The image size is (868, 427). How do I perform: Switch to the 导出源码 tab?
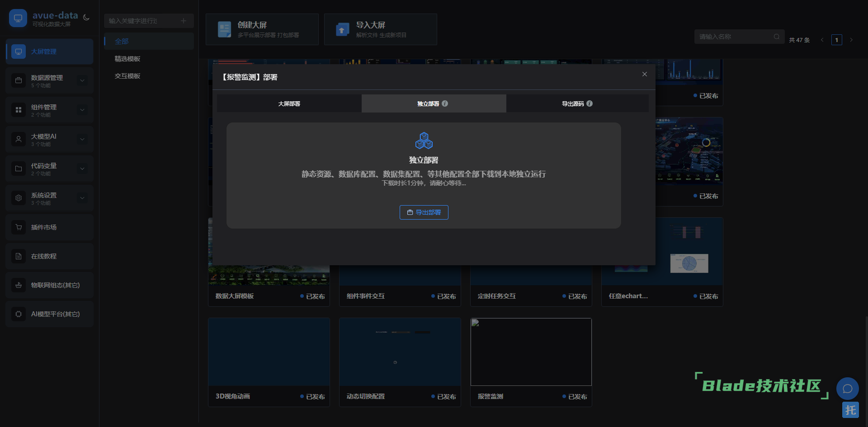click(572, 103)
